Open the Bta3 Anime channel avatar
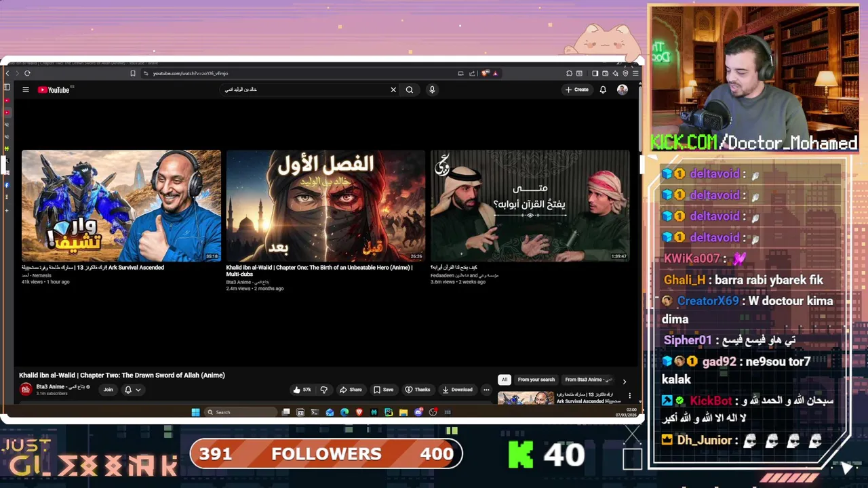The image size is (868, 488). (26, 389)
